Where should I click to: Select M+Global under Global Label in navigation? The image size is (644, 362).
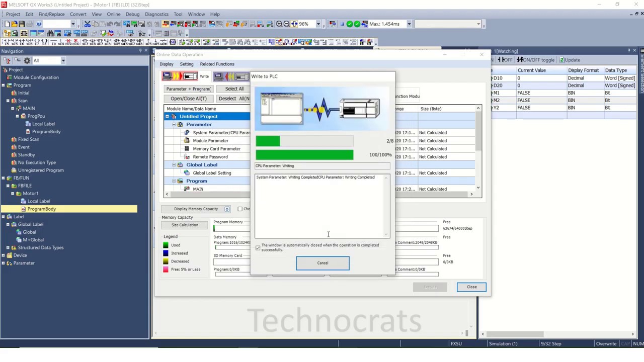pos(33,240)
